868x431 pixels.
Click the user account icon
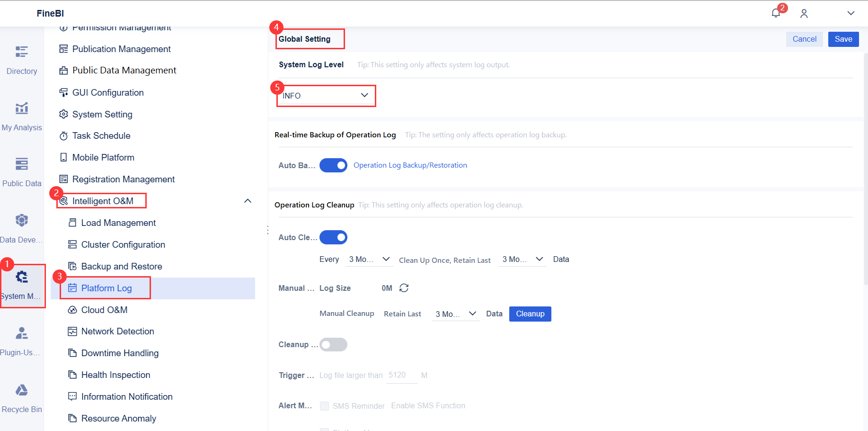click(x=804, y=14)
